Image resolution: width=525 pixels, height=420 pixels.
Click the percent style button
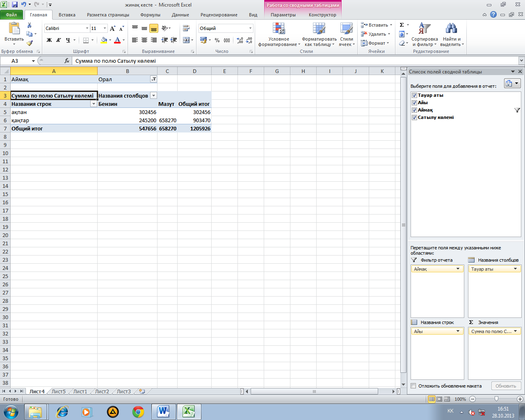(x=217, y=40)
